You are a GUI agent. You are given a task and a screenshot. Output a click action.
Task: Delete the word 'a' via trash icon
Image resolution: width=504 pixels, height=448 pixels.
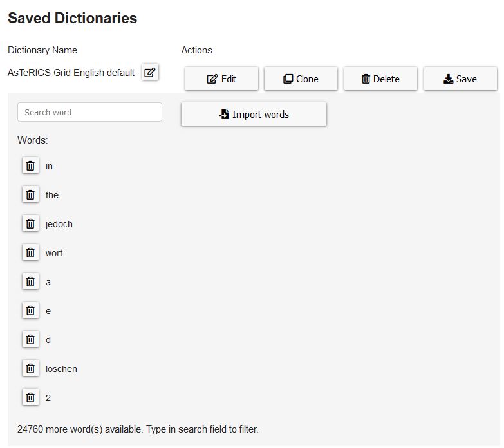[x=30, y=282]
